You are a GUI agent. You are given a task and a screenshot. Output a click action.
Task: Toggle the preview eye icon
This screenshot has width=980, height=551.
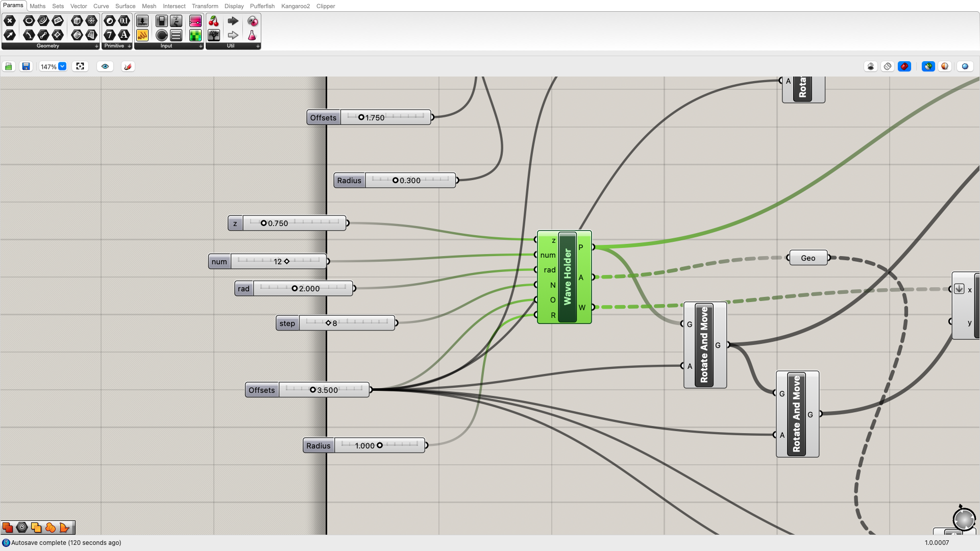point(104,66)
